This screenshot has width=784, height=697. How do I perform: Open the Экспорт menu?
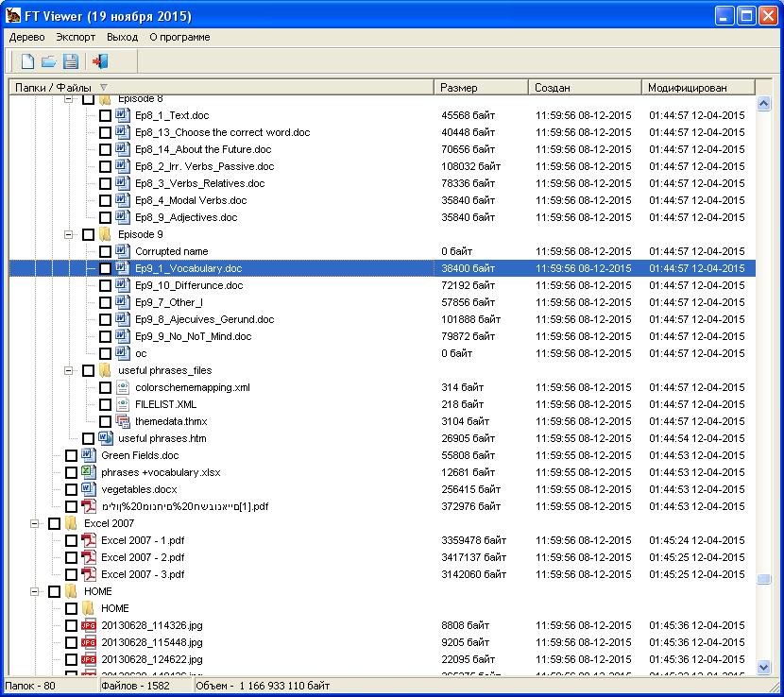click(76, 37)
